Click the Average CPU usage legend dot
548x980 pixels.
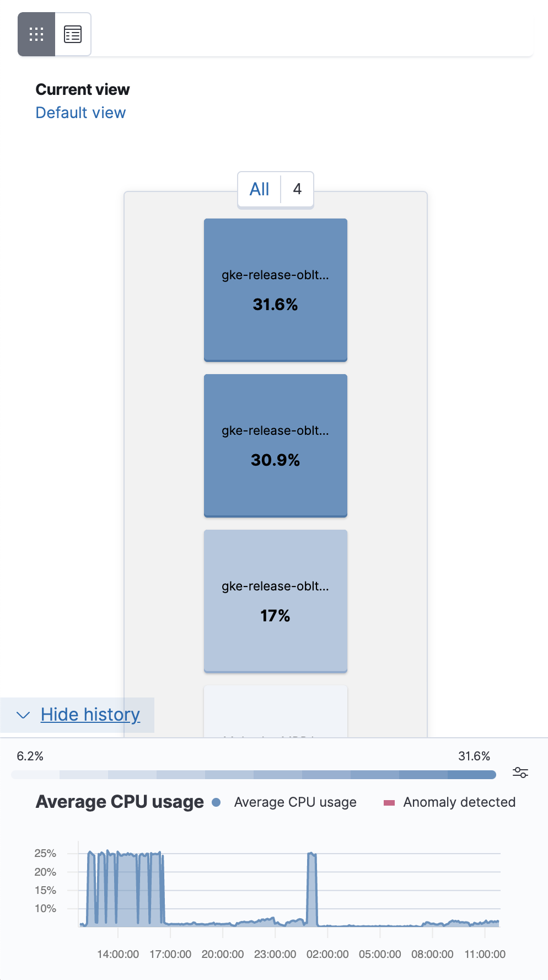[216, 802]
